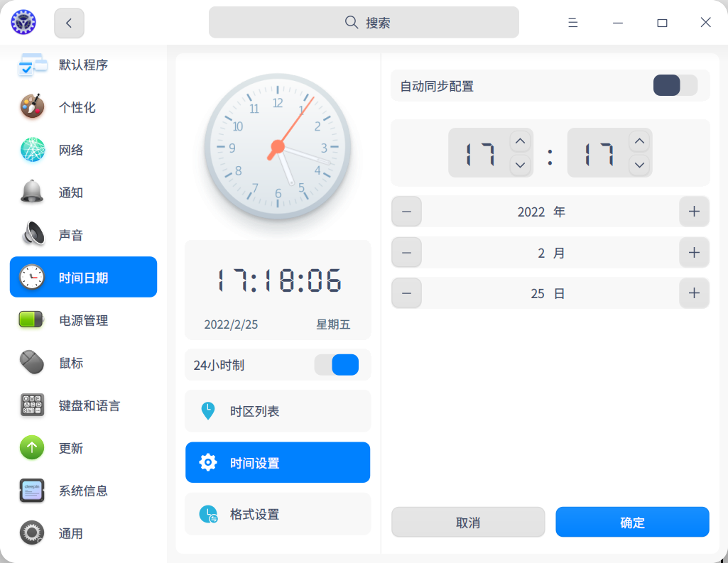728x563 pixels.
Task: Increase the hour using the up arrow
Action: click(x=519, y=141)
